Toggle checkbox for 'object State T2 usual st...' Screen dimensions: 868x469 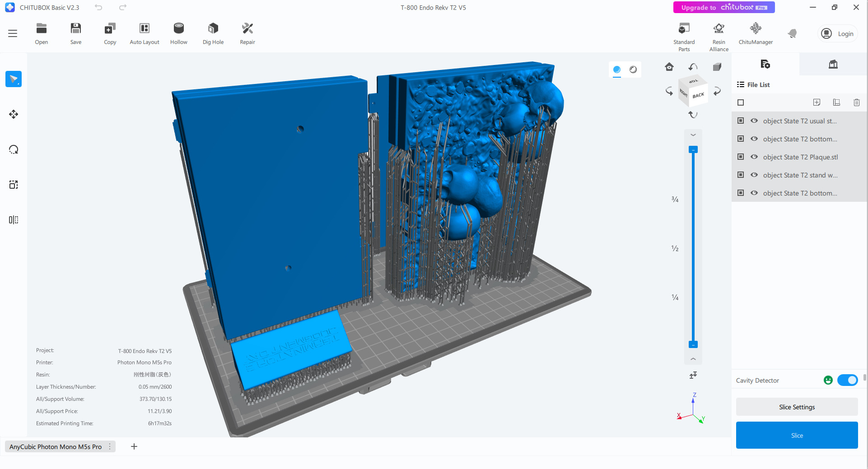tap(741, 121)
